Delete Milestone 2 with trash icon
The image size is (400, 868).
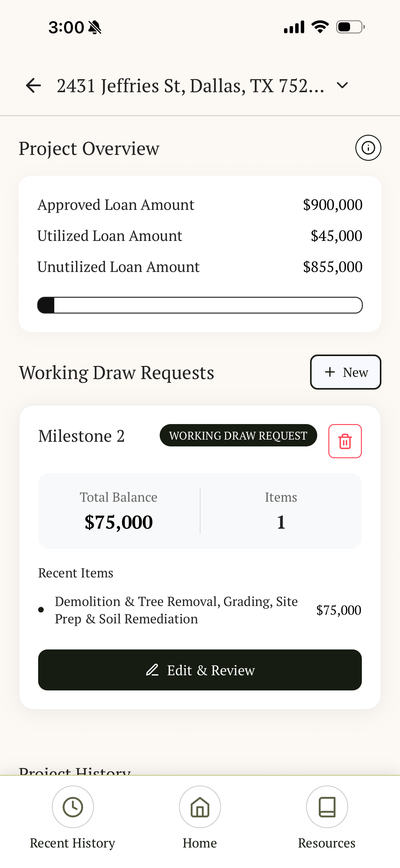click(345, 441)
